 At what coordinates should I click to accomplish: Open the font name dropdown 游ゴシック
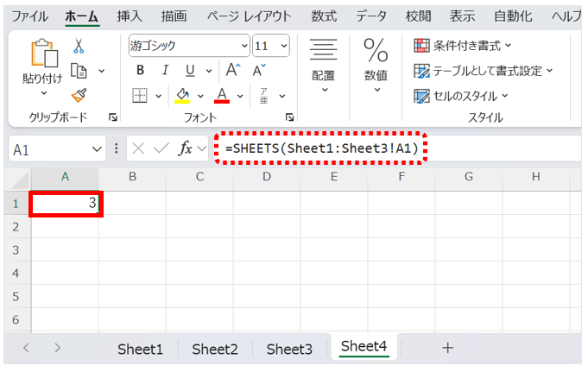244,46
